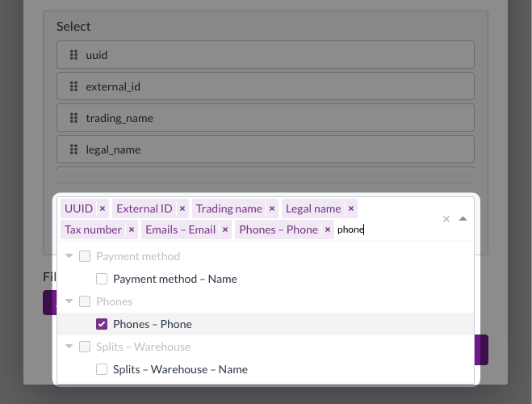Remove the Emails – Email tag
Image resolution: width=532 pixels, height=404 pixels.
[x=225, y=229]
